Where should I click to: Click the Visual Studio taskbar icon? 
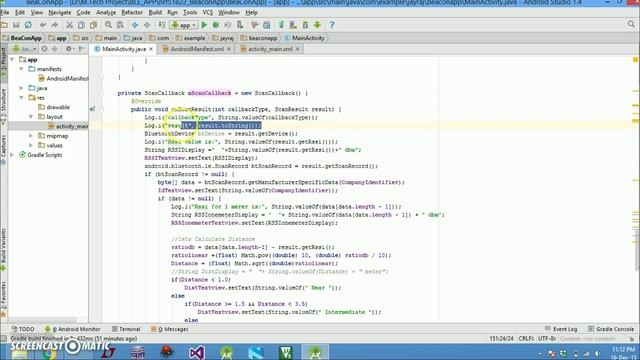[197, 352]
